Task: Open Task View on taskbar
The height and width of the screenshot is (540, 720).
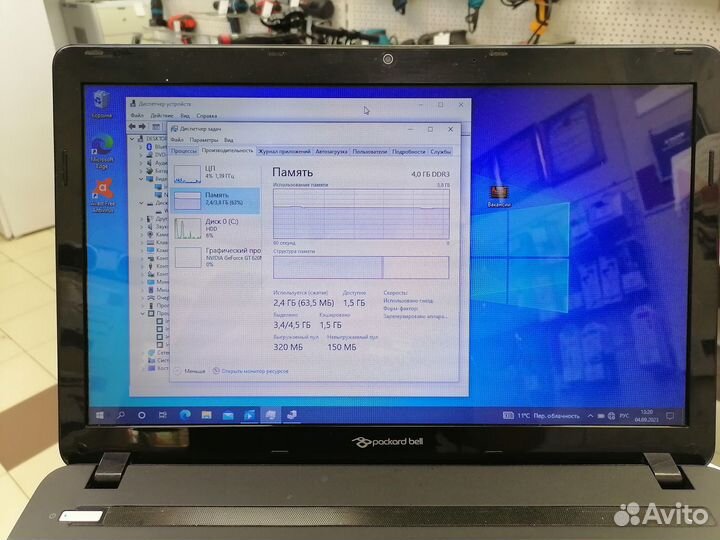Action: point(163,415)
